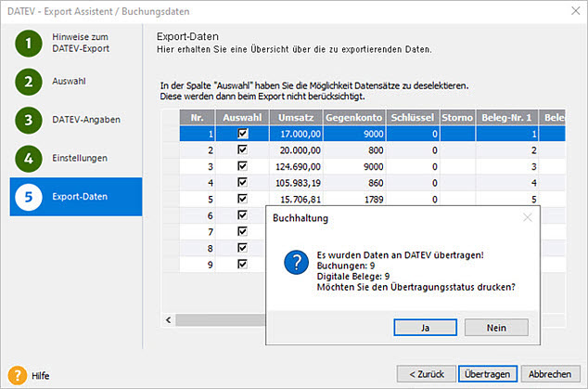Click Gegenkonto cell 1789

point(354,200)
